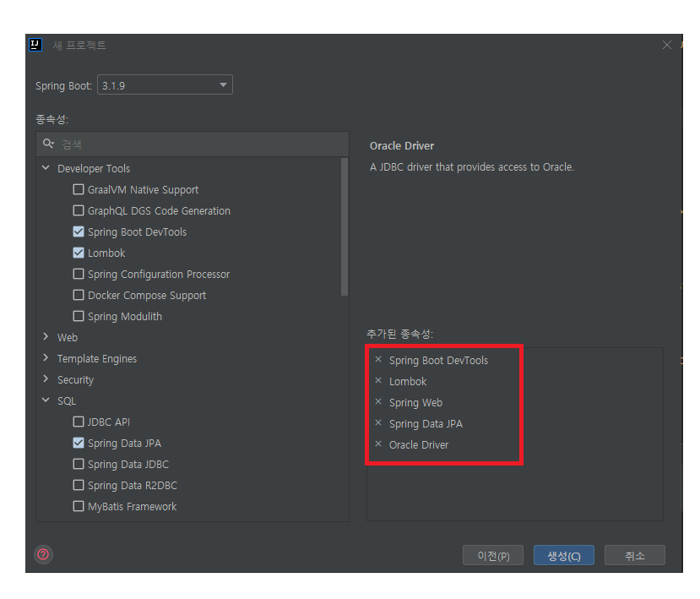Screen dimensions: 700x599
Task: Uncheck the Lombok checkbox in tree
Action: coord(79,253)
